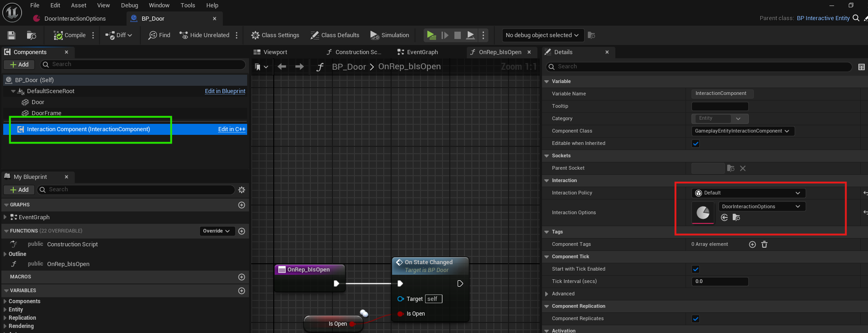Open the Debug menu
868x333 pixels.
point(130,6)
